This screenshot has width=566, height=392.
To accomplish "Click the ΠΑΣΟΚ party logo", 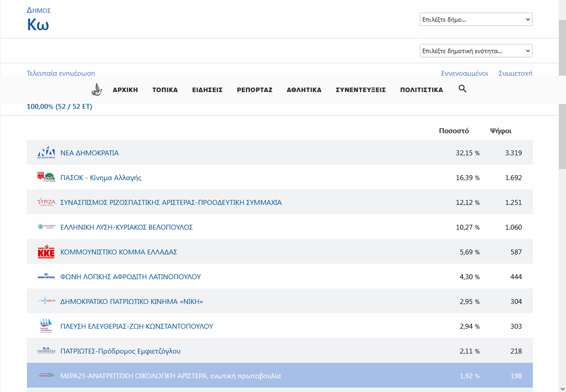I will [46, 177].
